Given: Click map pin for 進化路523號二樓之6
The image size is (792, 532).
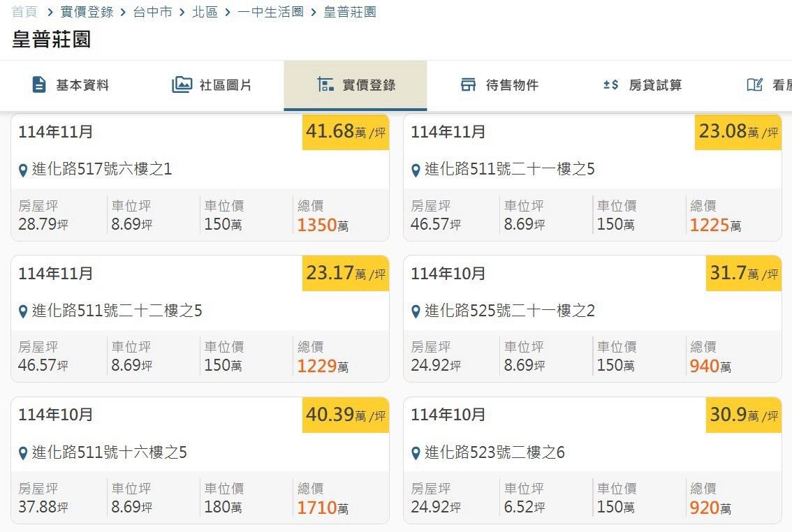Looking at the screenshot, I should [416, 453].
